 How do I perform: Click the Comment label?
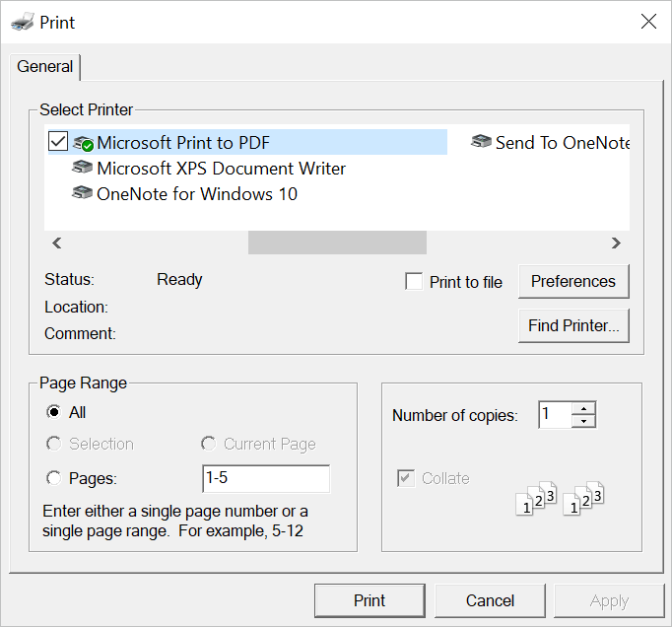point(80,333)
